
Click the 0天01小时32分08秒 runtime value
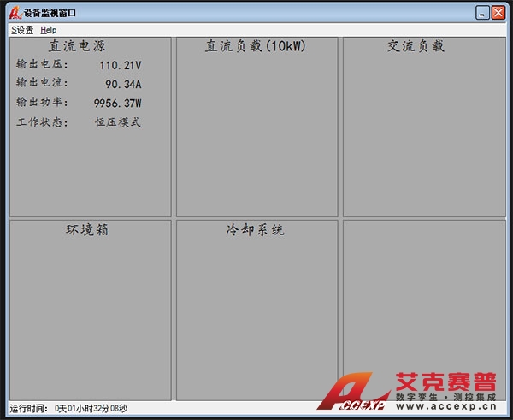pyautogui.click(x=91, y=409)
